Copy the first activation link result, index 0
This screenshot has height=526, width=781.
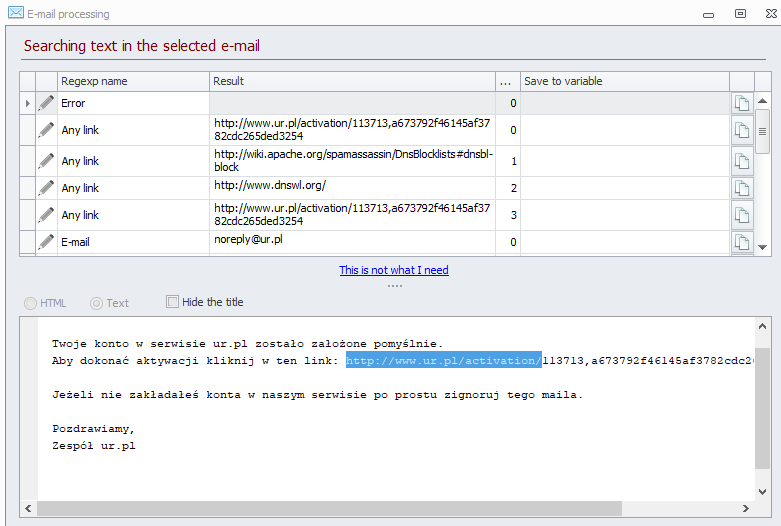tap(742, 130)
